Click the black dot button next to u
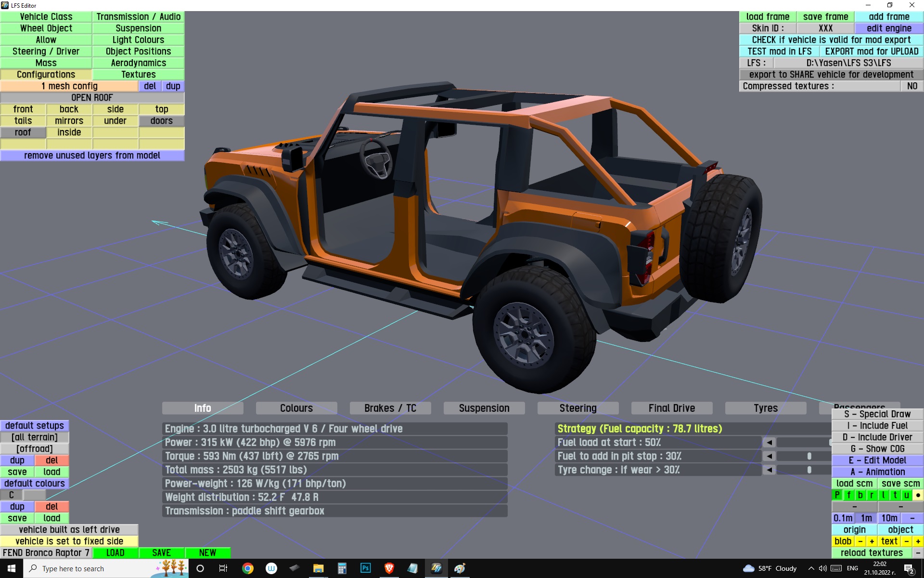The image size is (924, 578). (918, 495)
